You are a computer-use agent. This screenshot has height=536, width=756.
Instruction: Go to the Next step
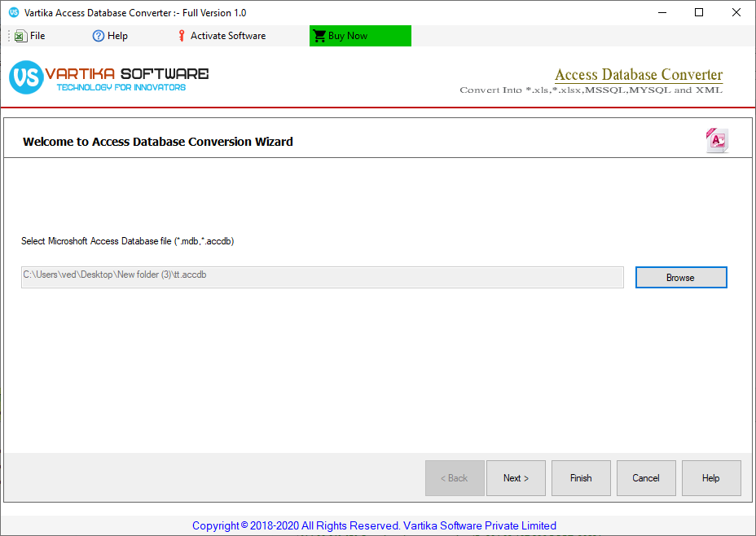click(516, 477)
